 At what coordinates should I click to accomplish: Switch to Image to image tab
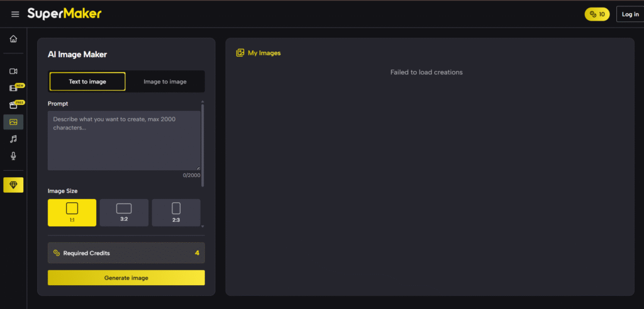pyautogui.click(x=165, y=82)
